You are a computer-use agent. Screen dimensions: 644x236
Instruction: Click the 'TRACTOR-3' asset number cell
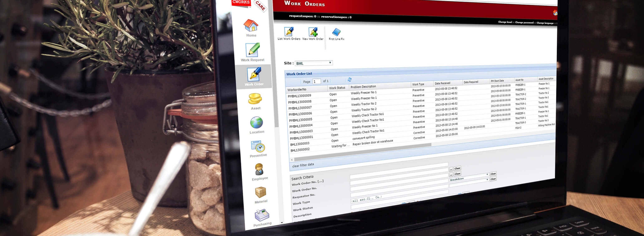[x=520, y=123]
